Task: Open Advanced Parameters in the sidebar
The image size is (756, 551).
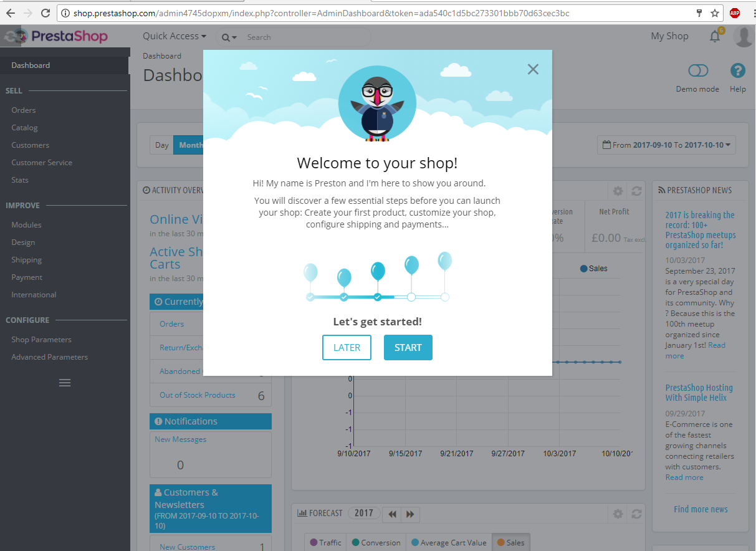Action: pyautogui.click(x=49, y=357)
